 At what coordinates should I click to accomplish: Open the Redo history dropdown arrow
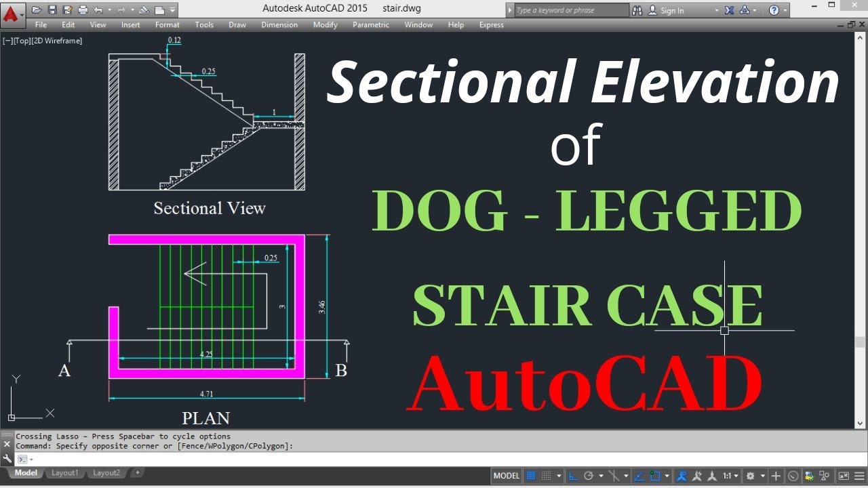click(x=132, y=10)
